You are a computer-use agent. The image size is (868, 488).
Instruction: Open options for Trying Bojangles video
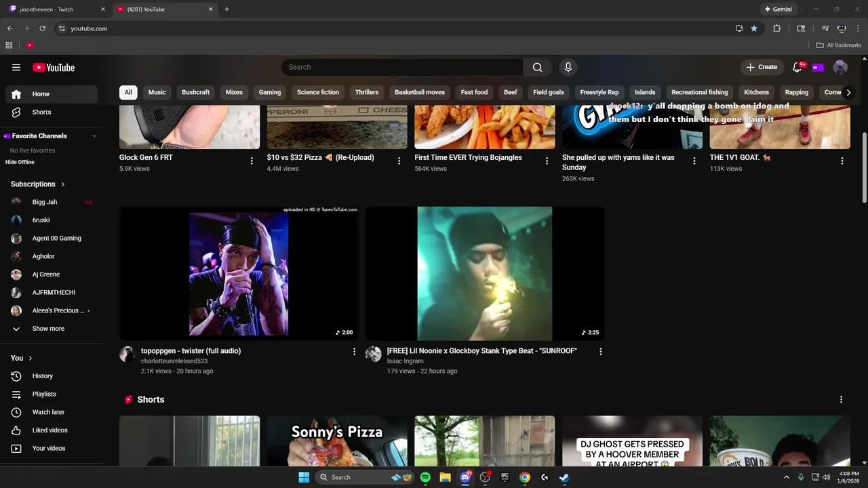pos(547,161)
